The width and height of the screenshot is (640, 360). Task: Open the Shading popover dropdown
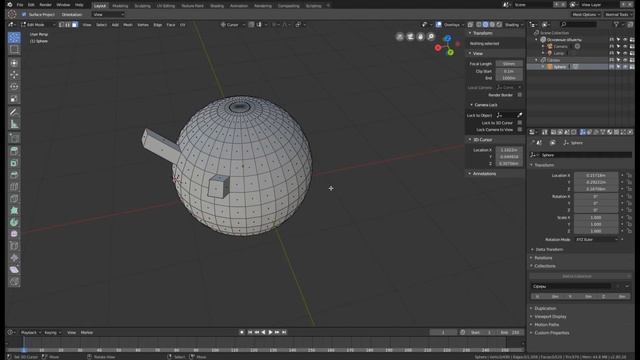pos(514,24)
